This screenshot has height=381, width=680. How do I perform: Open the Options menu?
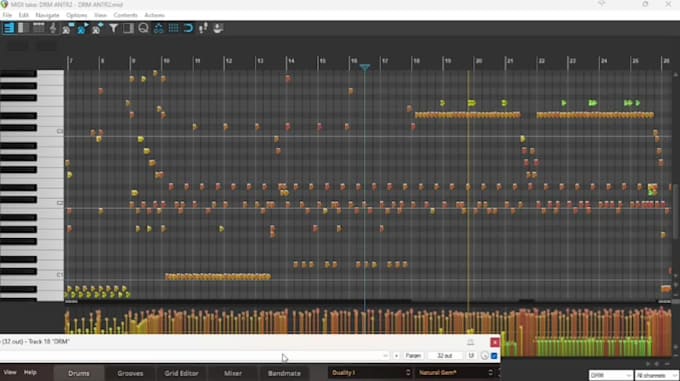pos(76,15)
